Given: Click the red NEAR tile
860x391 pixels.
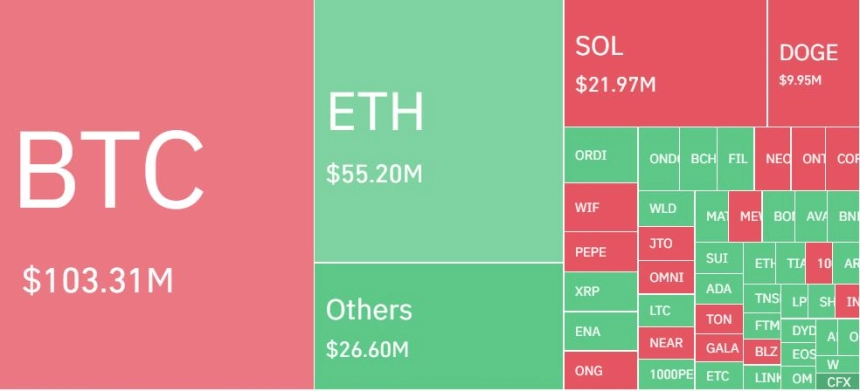Looking at the screenshot, I should click(x=666, y=343).
